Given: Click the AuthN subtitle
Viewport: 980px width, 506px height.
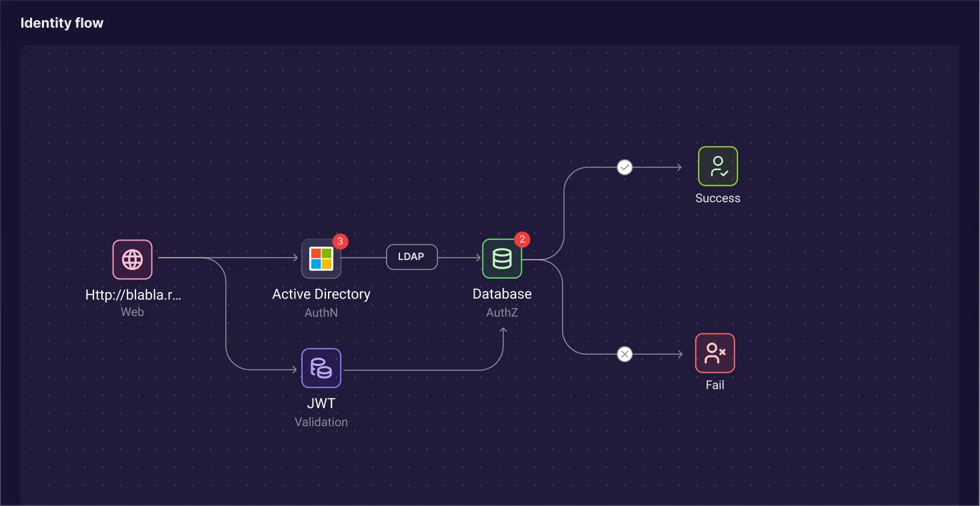Looking at the screenshot, I should tap(321, 312).
